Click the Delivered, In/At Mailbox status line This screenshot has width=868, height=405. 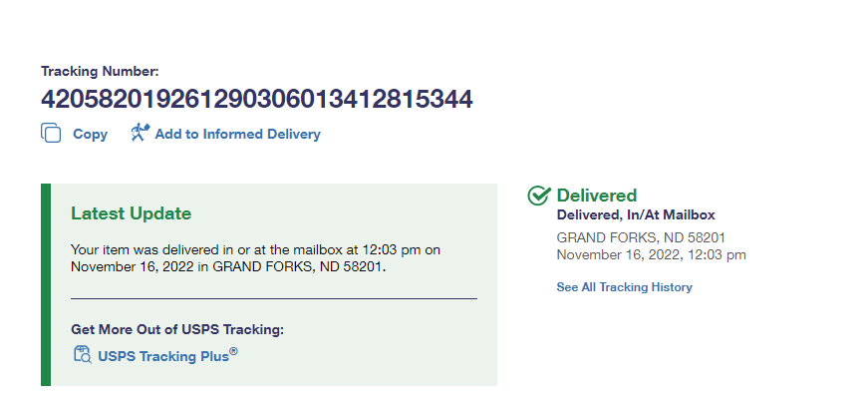[636, 214]
